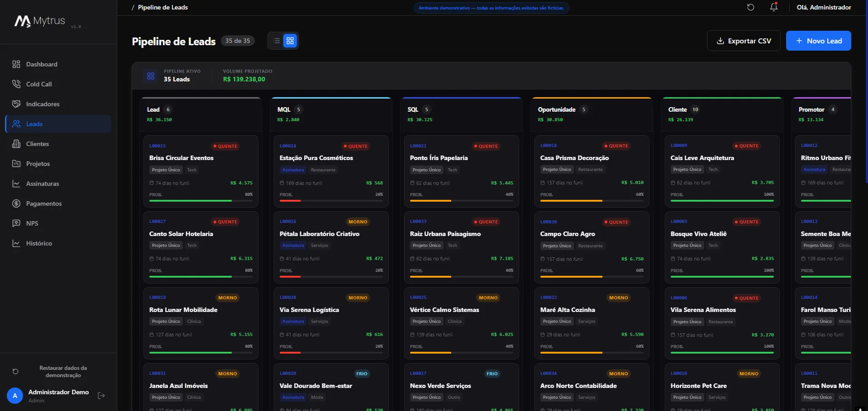Open the Dashboard icon in sidebar
The height and width of the screenshot is (411, 868).
pyautogui.click(x=16, y=64)
